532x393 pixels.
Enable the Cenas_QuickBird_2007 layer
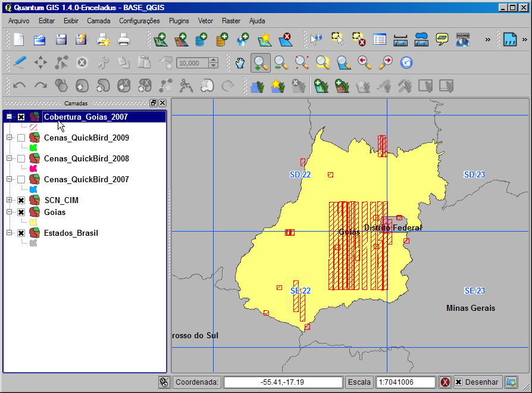(x=21, y=179)
